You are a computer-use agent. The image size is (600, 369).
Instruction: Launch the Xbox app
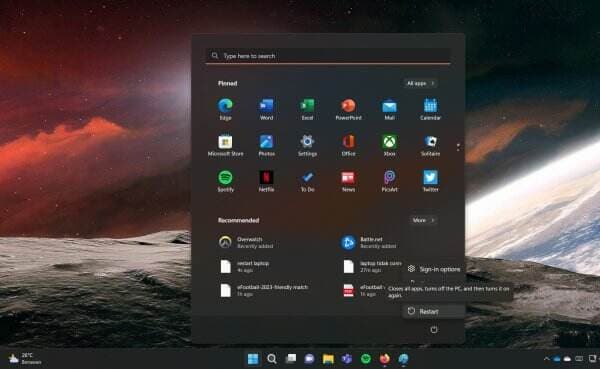(389, 145)
